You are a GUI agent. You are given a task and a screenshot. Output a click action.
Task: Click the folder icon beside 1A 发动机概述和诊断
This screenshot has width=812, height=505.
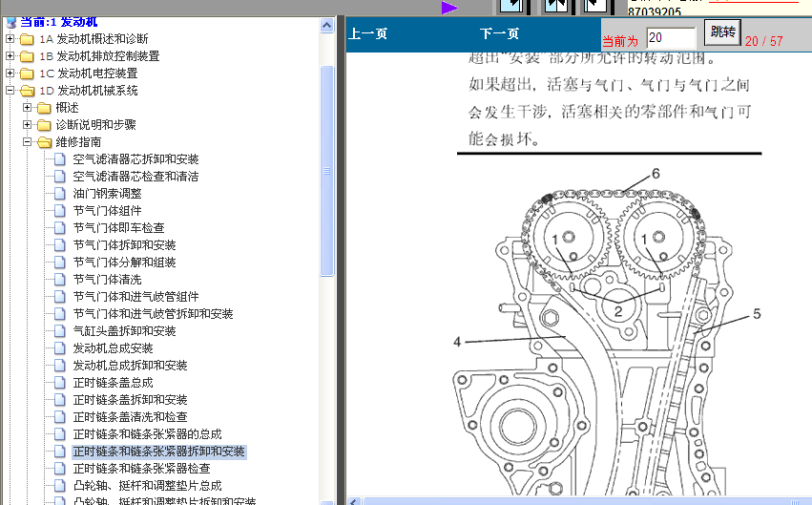(27, 39)
